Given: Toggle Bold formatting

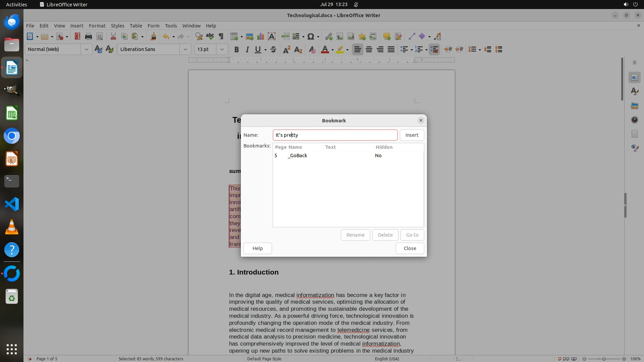Looking at the screenshot, I should 236,50.
